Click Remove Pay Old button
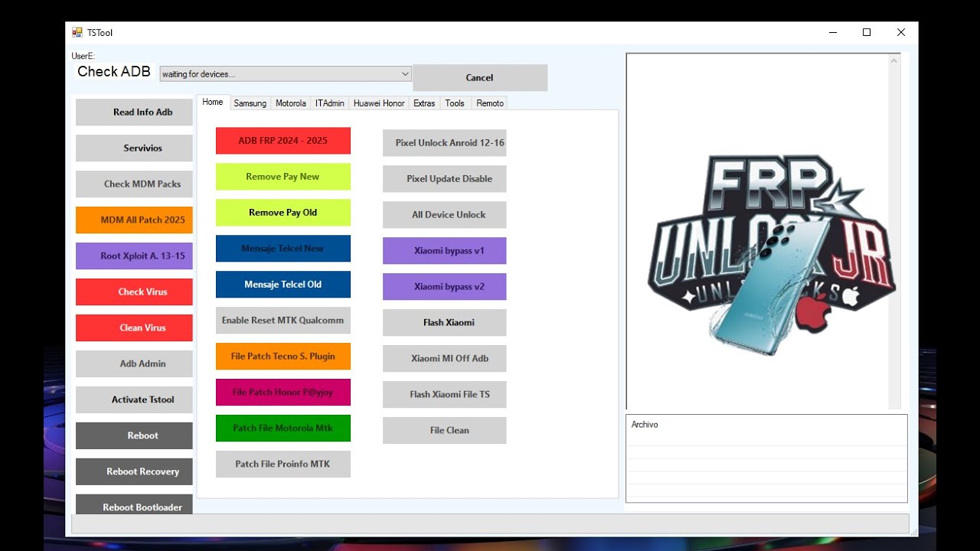The height and width of the screenshot is (551, 980). click(x=283, y=213)
